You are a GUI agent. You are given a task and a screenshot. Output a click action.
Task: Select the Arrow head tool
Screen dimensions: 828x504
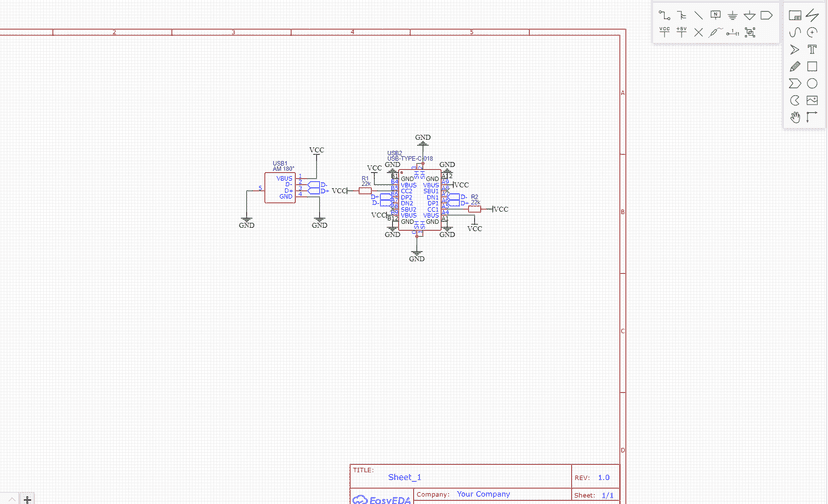[795, 49]
